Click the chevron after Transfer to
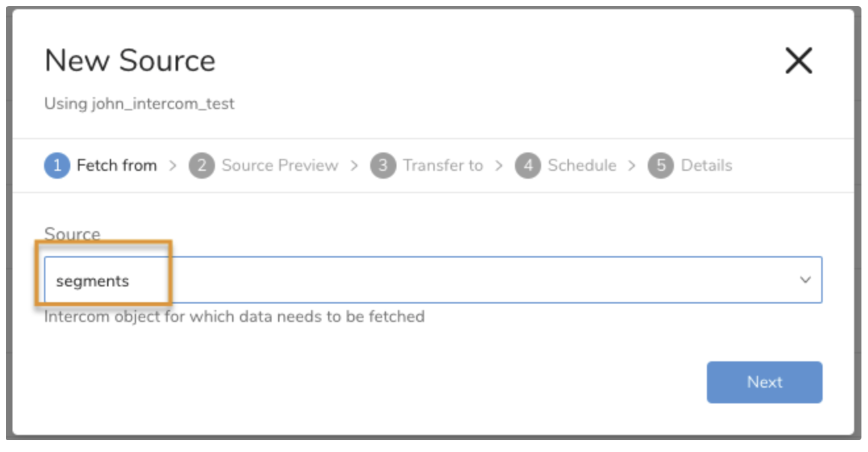The height and width of the screenshot is (452, 868). (499, 166)
